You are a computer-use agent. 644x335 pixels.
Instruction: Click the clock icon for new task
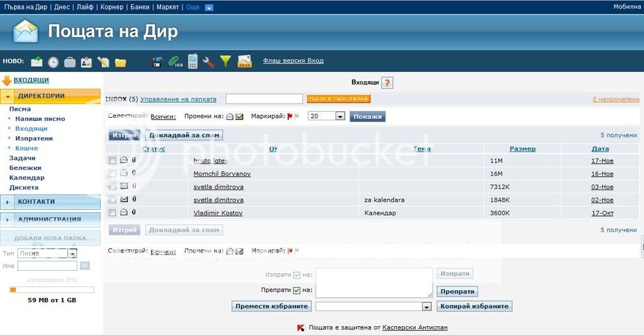click(53, 62)
